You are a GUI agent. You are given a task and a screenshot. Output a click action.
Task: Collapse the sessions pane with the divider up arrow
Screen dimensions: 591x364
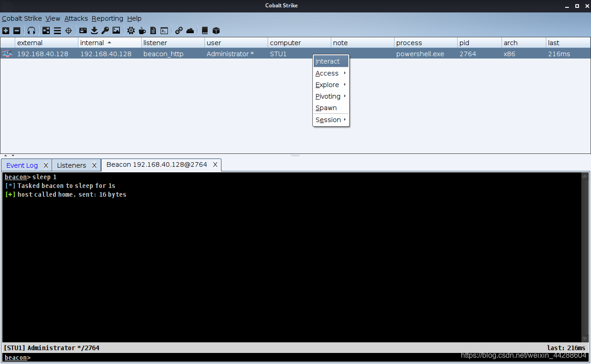6,155
